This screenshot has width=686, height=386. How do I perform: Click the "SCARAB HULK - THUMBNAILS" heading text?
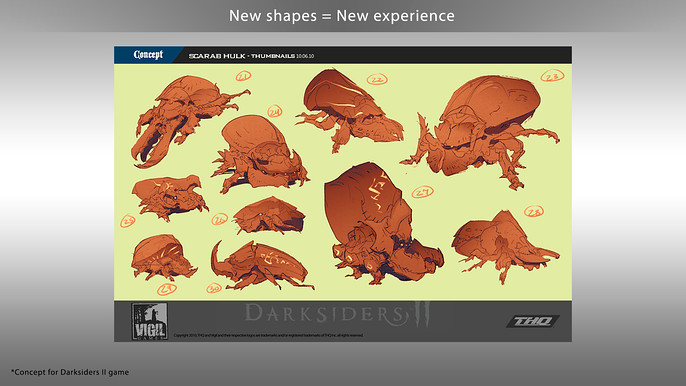point(242,56)
